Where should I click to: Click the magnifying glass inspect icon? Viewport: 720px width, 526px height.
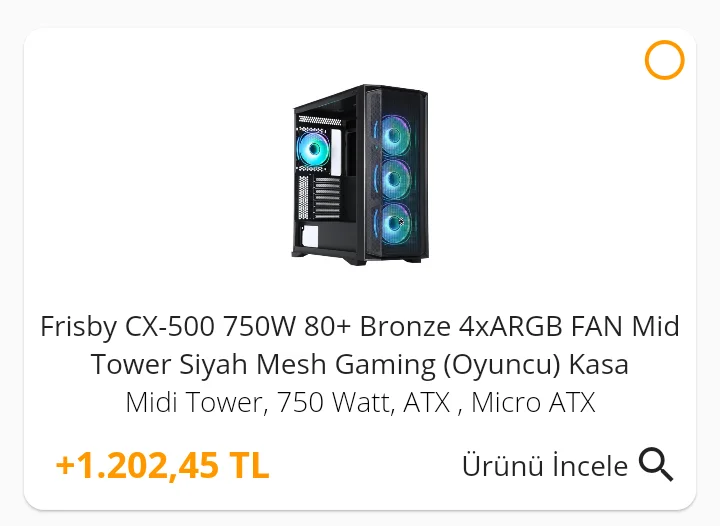656,465
